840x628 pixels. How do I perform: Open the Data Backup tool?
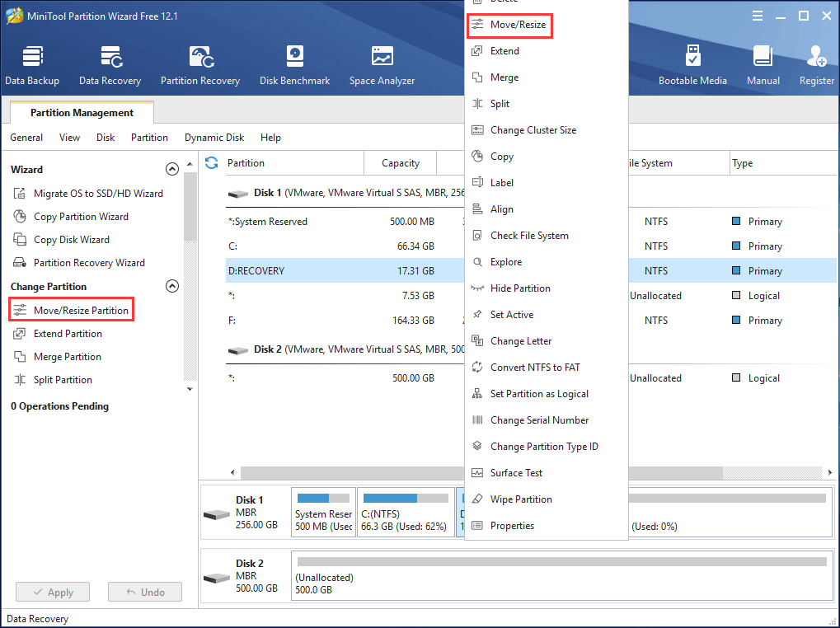click(x=32, y=65)
